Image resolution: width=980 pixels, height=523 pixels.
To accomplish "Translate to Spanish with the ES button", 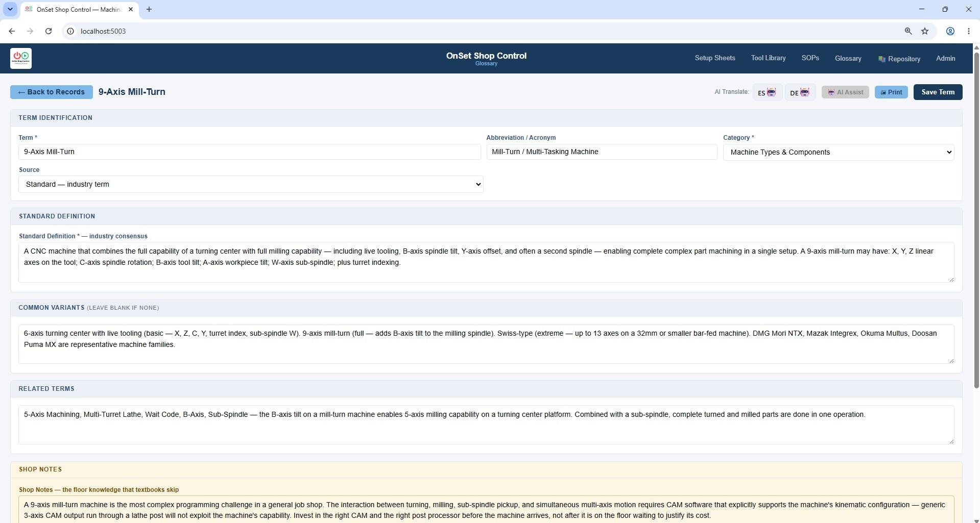I will [x=767, y=92].
